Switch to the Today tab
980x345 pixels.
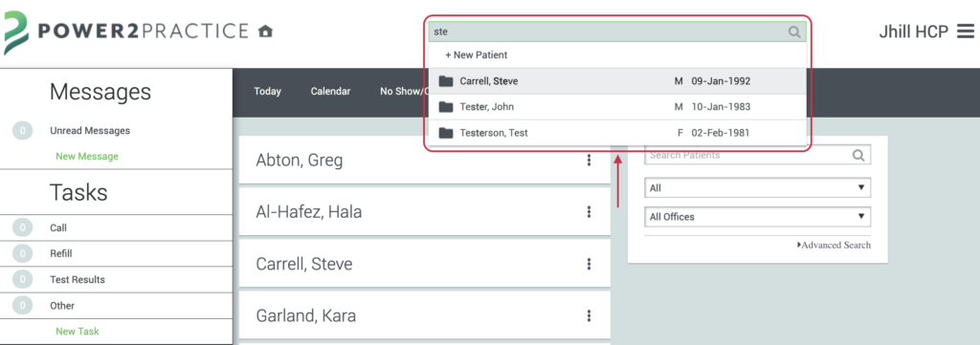[x=268, y=91]
